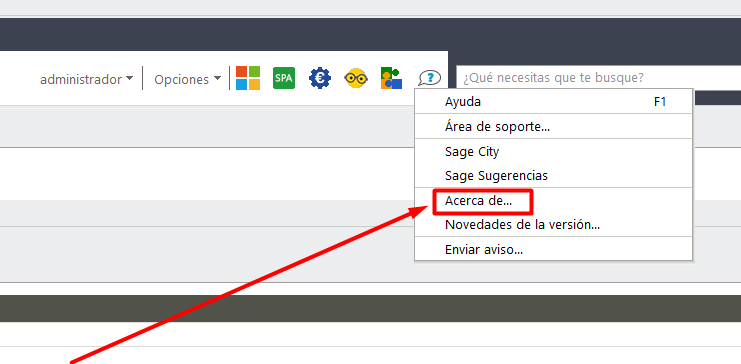Open the blue euro gear icon
This screenshot has height=364, width=741.
tap(320, 78)
